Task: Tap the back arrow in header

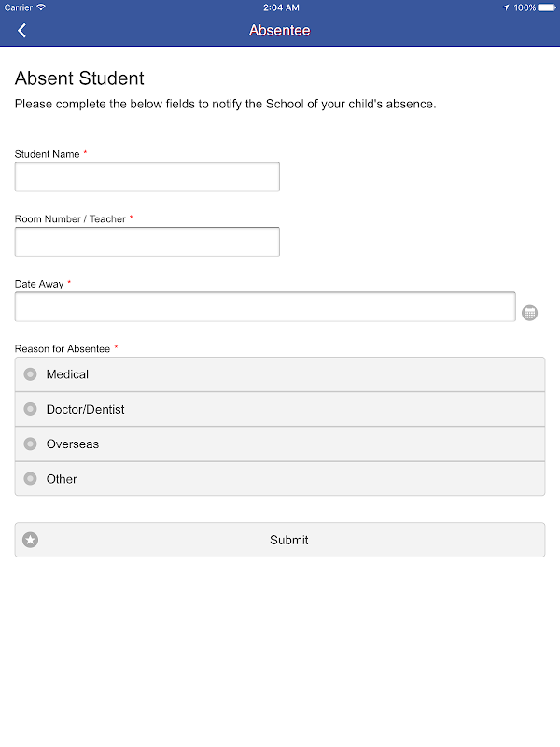Action: pyautogui.click(x=21, y=31)
